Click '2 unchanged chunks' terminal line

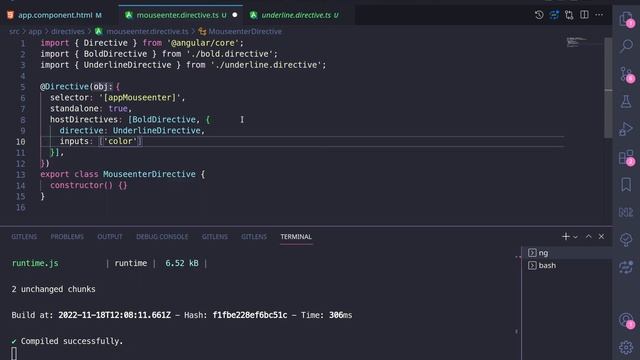[53, 289]
